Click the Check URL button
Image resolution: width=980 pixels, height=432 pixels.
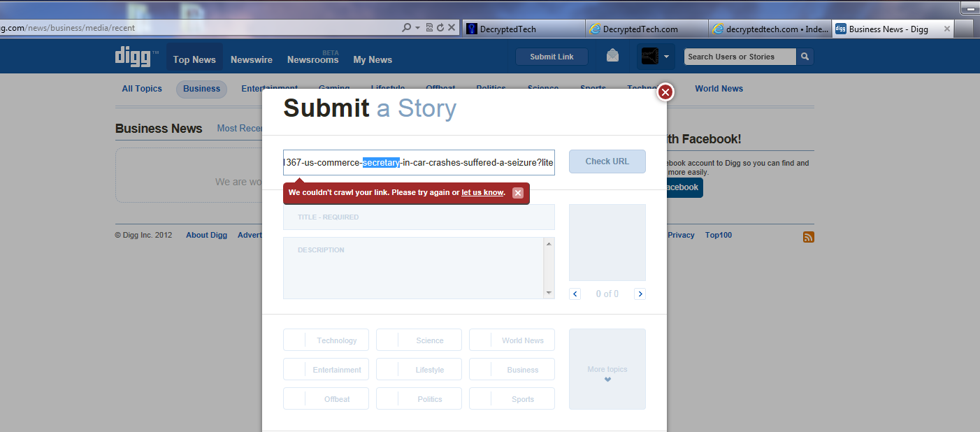[x=607, y=161]
